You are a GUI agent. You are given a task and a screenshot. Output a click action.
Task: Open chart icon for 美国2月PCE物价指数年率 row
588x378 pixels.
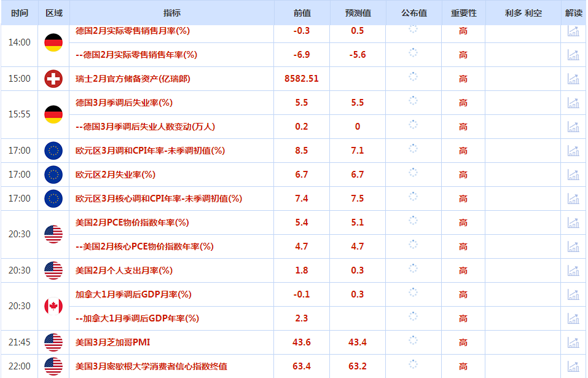point(573,222)
